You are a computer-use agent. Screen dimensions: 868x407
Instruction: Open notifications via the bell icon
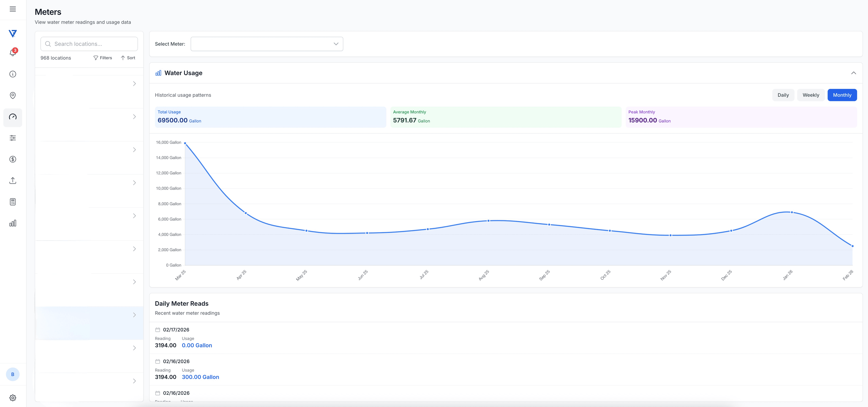click(x=12, y=52)
